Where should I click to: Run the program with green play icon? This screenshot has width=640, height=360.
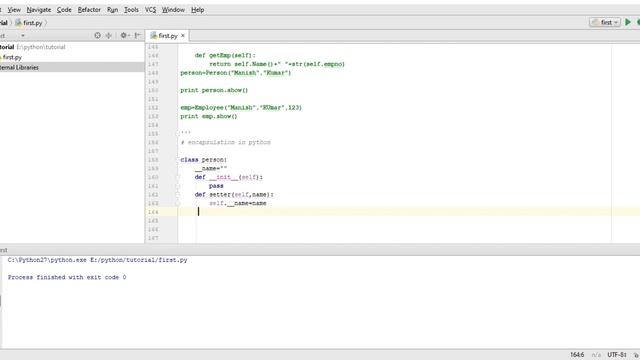628,22
